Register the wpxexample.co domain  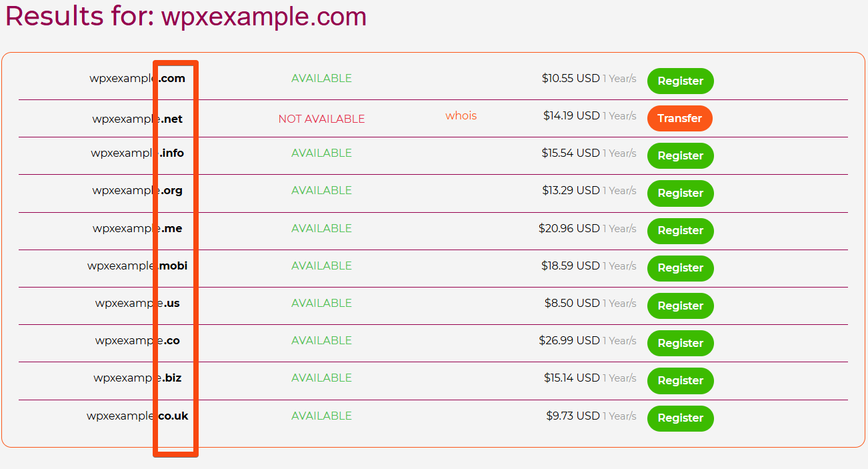coord(680,343)
